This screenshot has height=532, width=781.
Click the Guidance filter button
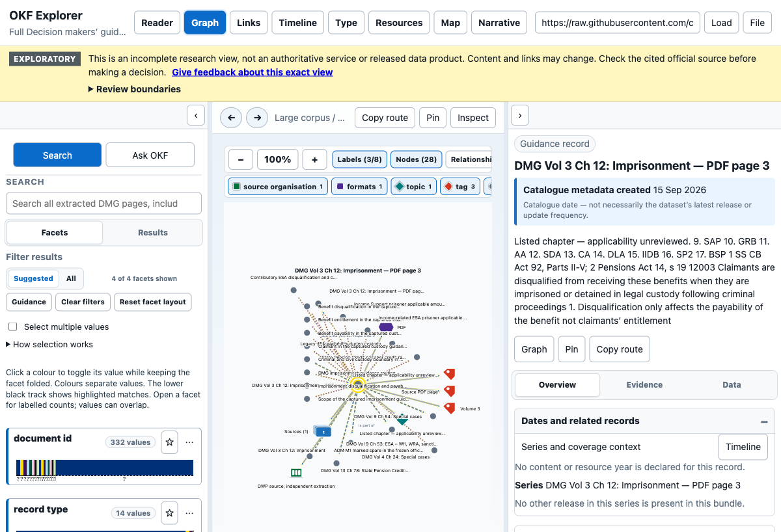[29, 302]
